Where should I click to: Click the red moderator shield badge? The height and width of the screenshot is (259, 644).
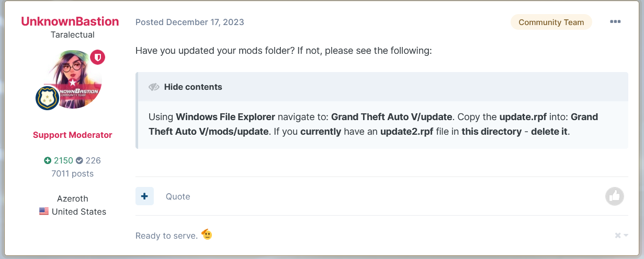[98, 57]
